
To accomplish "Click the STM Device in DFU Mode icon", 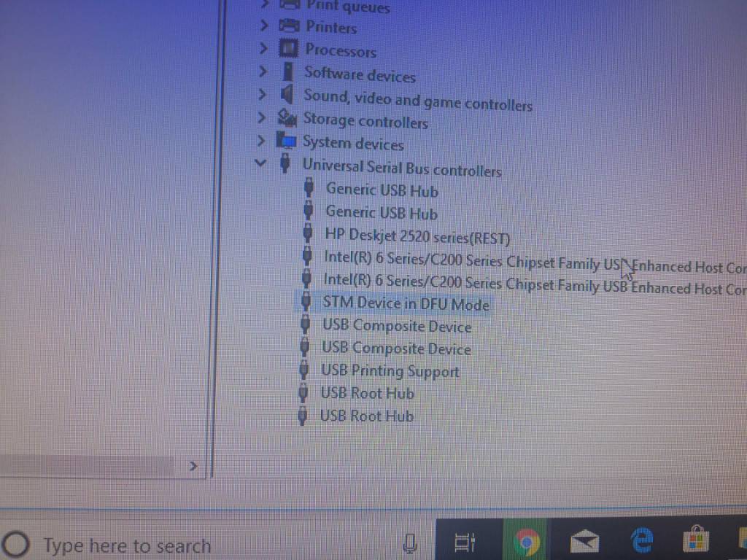I will pyautogui.click(x=306, y=301).
